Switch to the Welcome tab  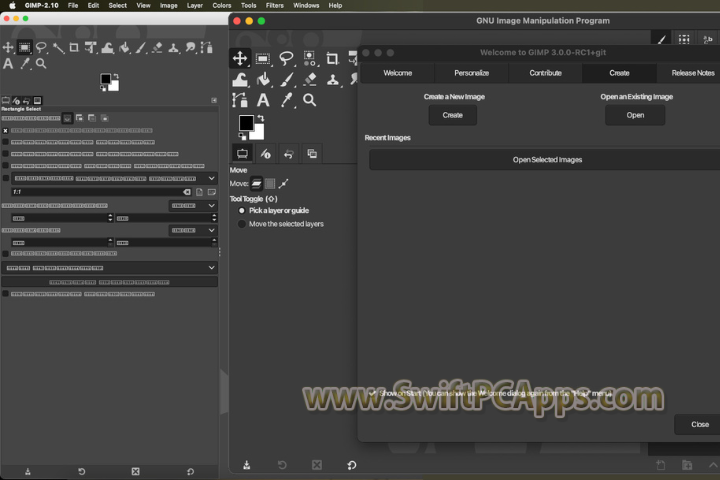coord(398,73)
